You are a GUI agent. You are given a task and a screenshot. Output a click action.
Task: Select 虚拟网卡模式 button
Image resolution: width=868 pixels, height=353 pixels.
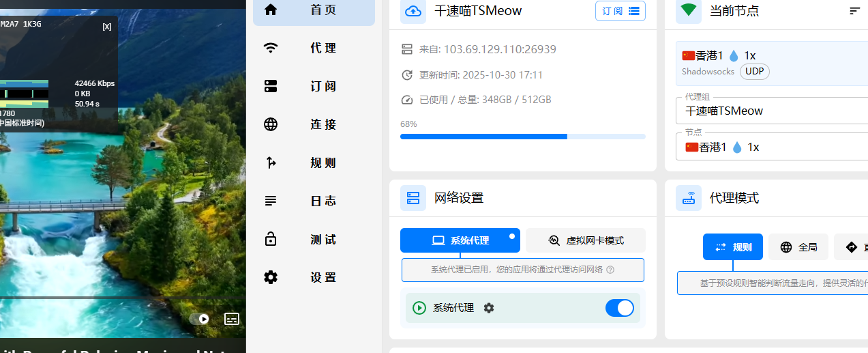pyautogui.click(x=586, y=240)
